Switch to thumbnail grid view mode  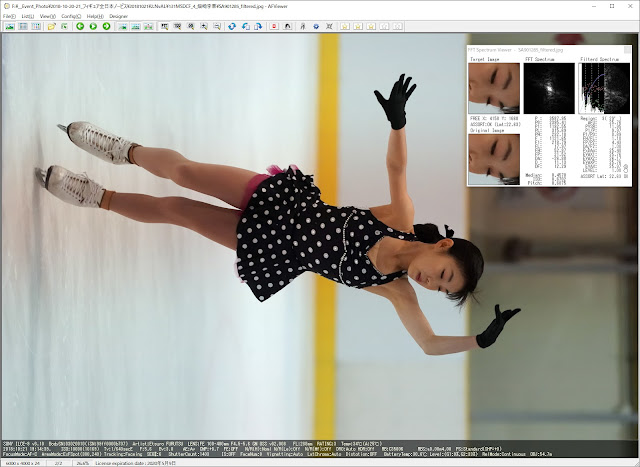point(36,26)
